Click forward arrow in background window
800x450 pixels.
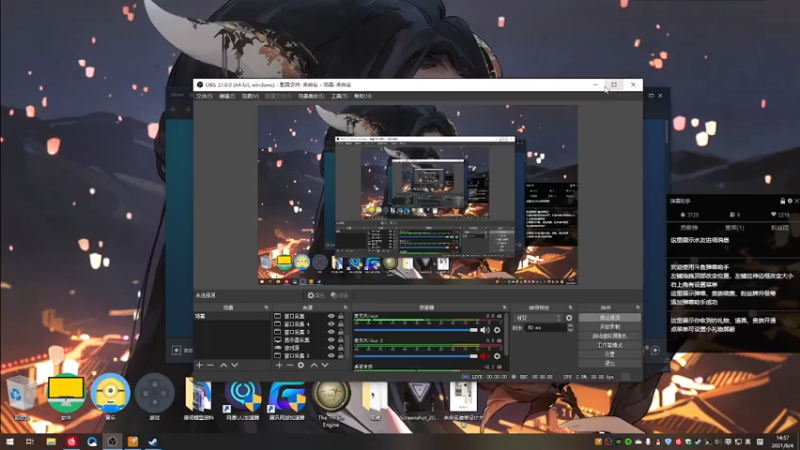click(187, 109)
